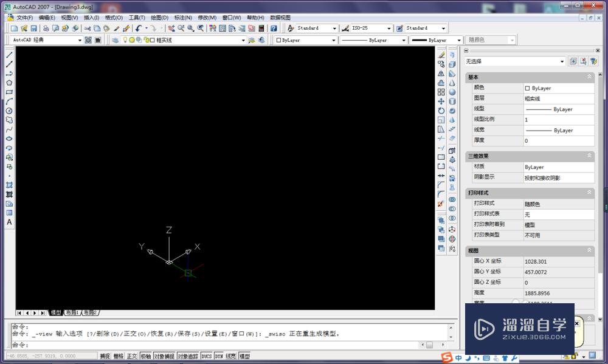Toggle 正交 mode in the status bar
The height and width of the screenshot is (364, 608).
coord(131,355)
